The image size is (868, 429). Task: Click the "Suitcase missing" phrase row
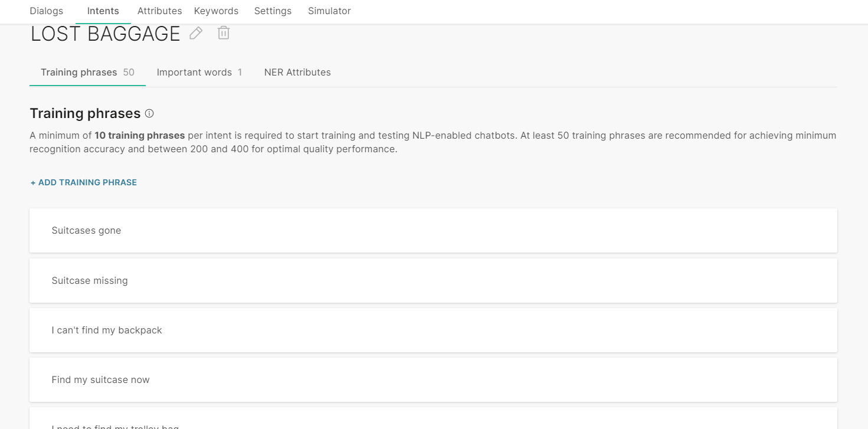90,281
